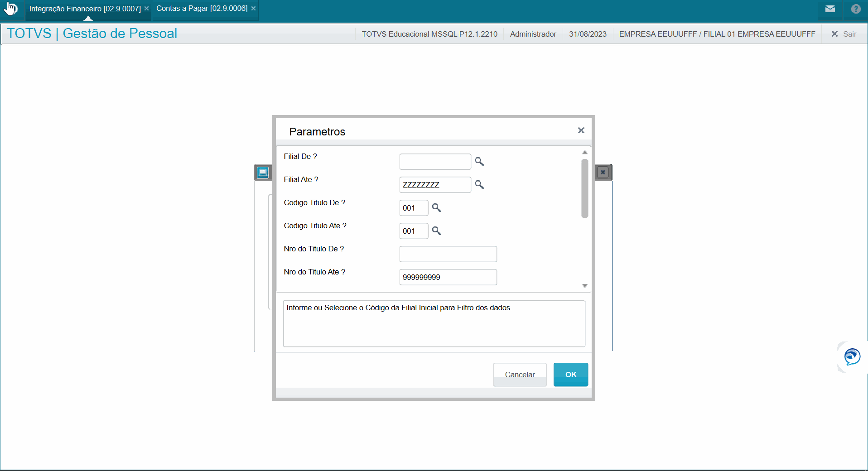Click the help description text box
Viewport: 868px width, 471px height.
pos(434,324)
